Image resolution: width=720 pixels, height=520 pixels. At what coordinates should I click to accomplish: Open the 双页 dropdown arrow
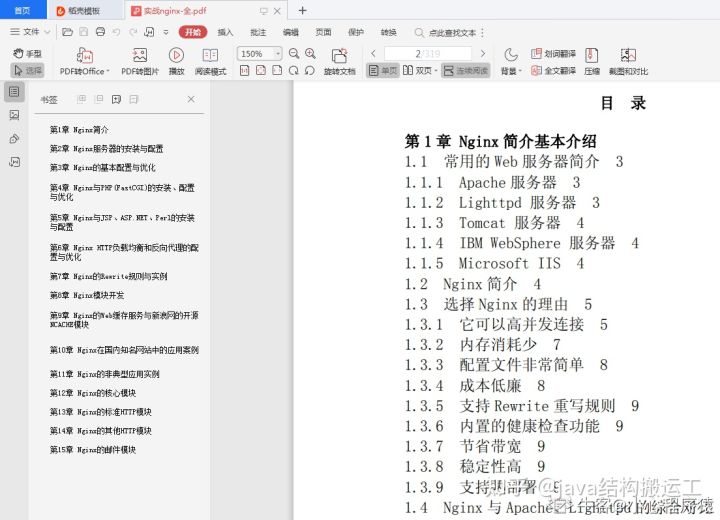(435, 71)
